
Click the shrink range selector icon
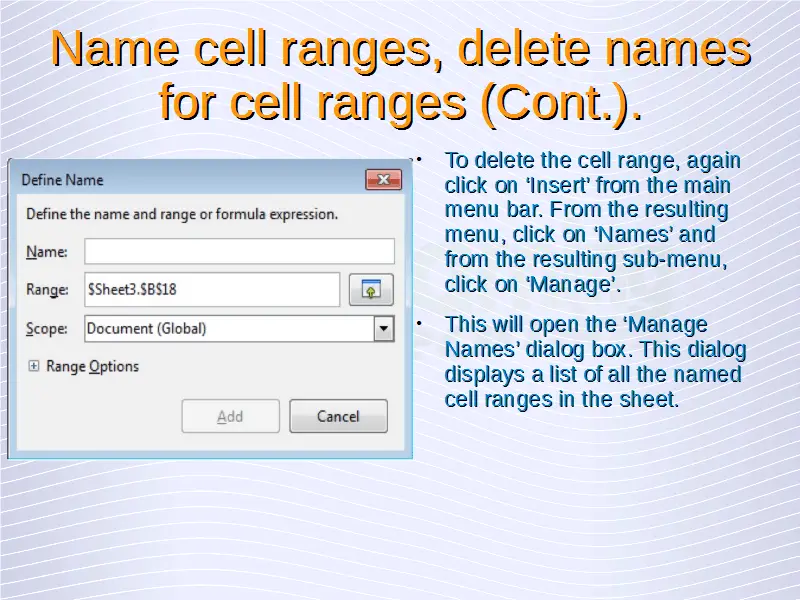pyautogui.click(x=370, y=290)
